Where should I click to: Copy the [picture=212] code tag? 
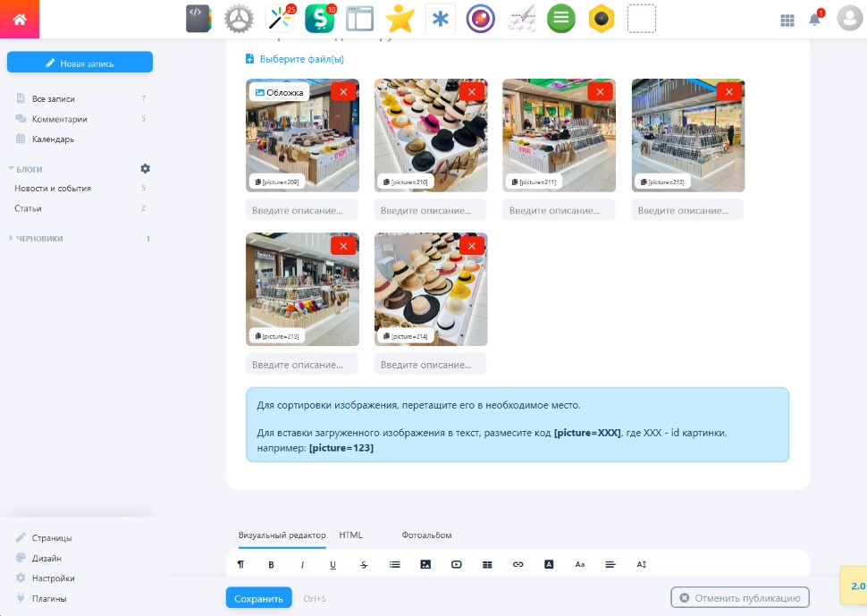(x=662, y=181)
